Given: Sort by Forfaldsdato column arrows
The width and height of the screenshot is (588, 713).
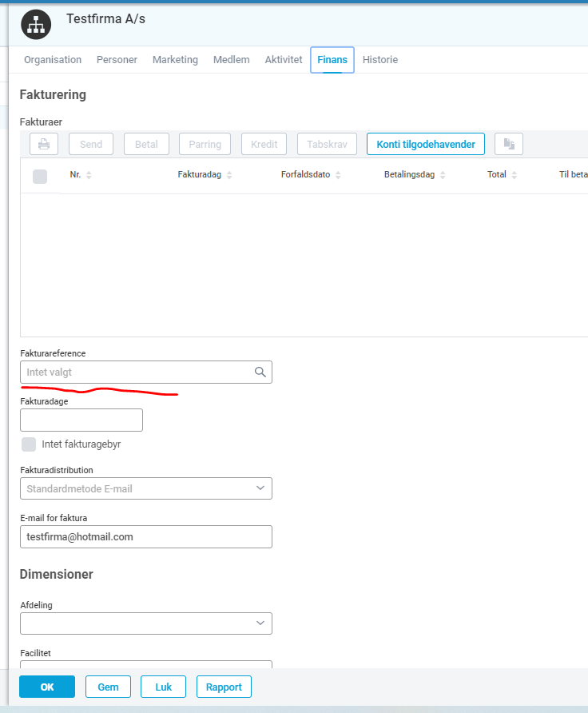Looking at the screenshot, I should coord(338,175).
